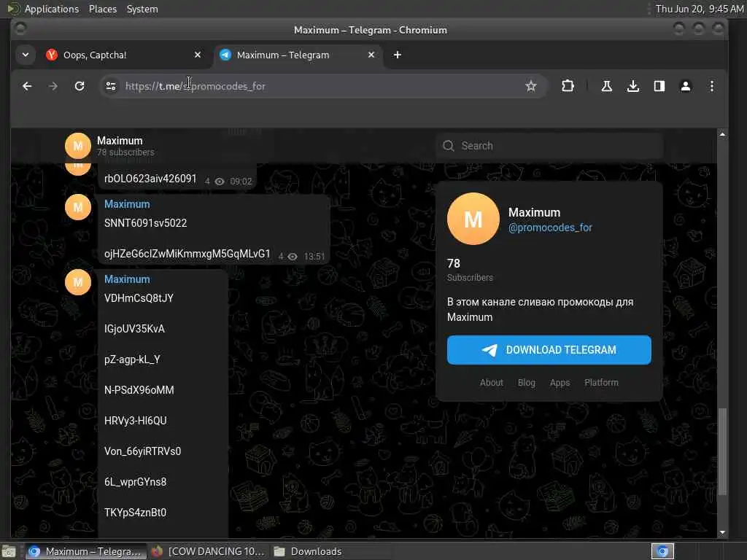Open the Chromium three-dot menu
This screenshot has width=747, height=560.
(x=712, y=86)
